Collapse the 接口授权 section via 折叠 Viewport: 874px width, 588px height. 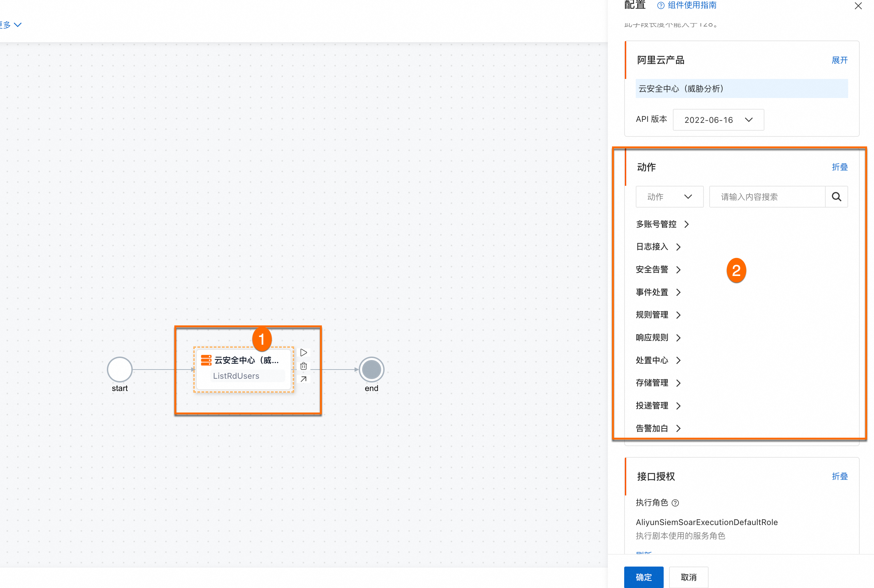pos(839,476)
